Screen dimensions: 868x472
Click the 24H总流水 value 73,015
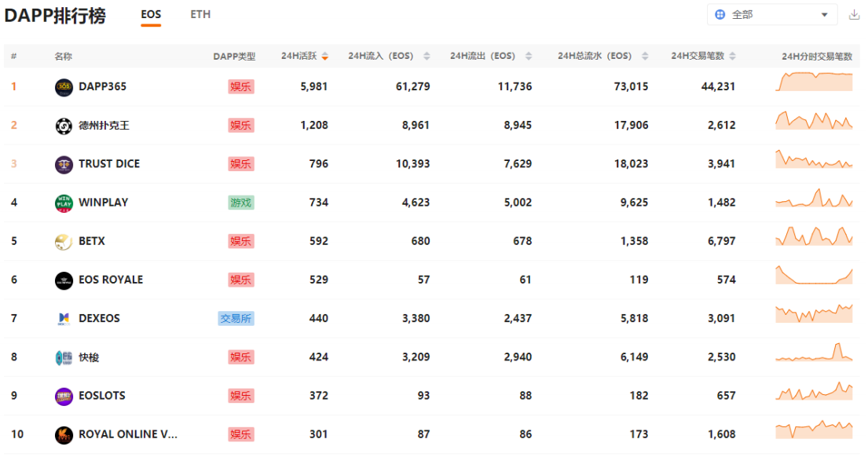point(631,87)
